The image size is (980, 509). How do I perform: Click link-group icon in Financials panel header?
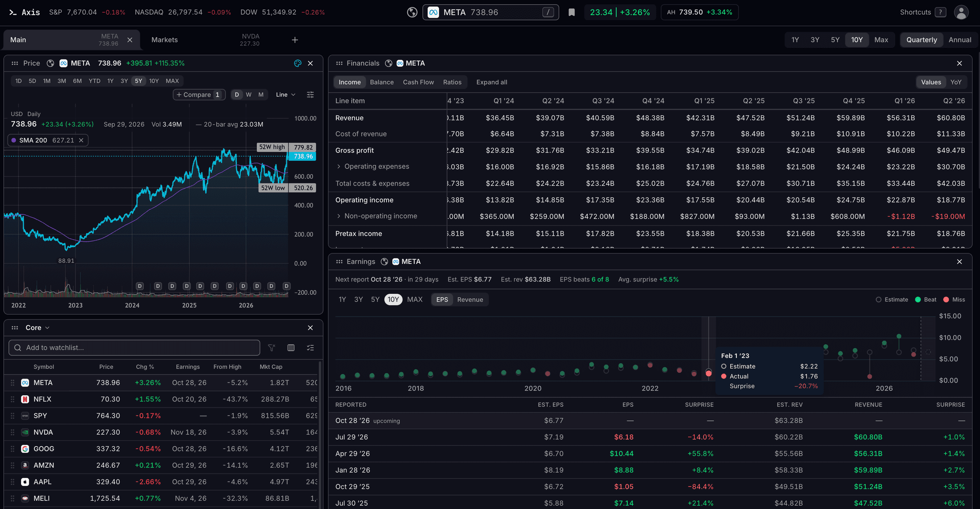[x=389, y=63]
